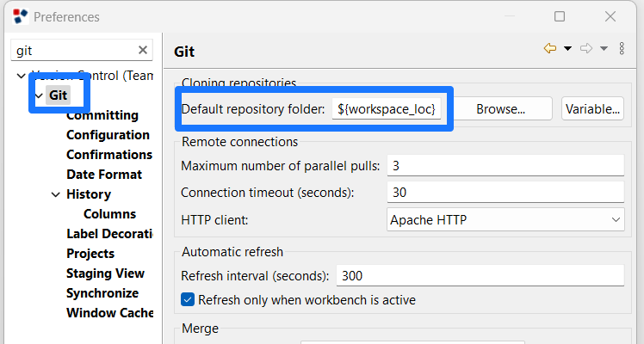
Task: Click the Default repository folder field
Action: tap(387, 109)
